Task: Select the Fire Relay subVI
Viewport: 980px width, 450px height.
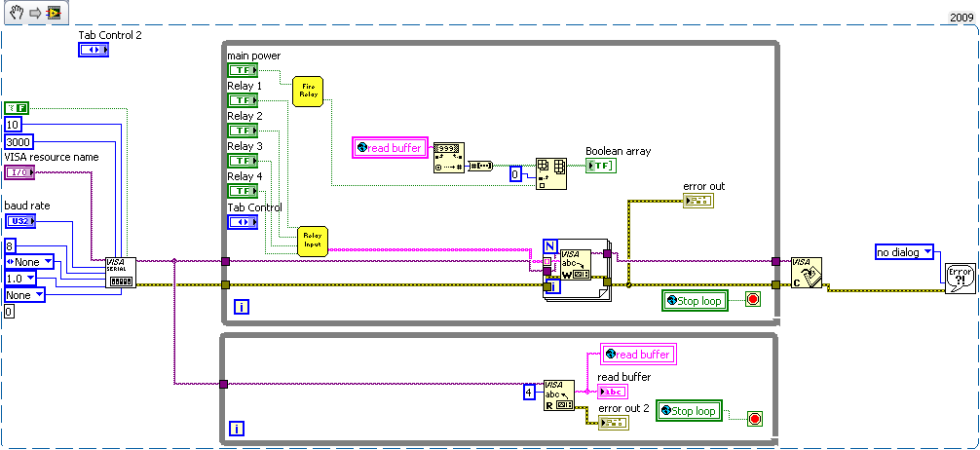Action: (x=308, y=92)
